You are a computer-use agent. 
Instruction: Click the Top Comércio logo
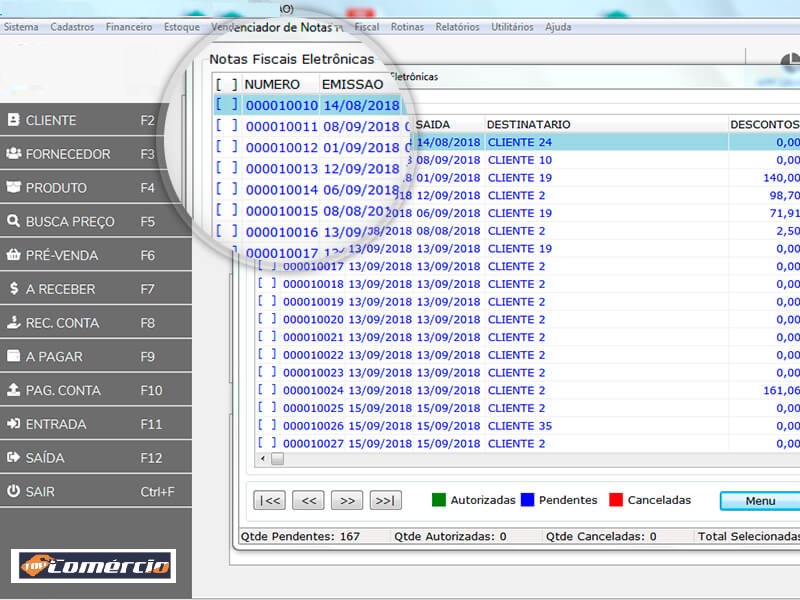point(93,566)
